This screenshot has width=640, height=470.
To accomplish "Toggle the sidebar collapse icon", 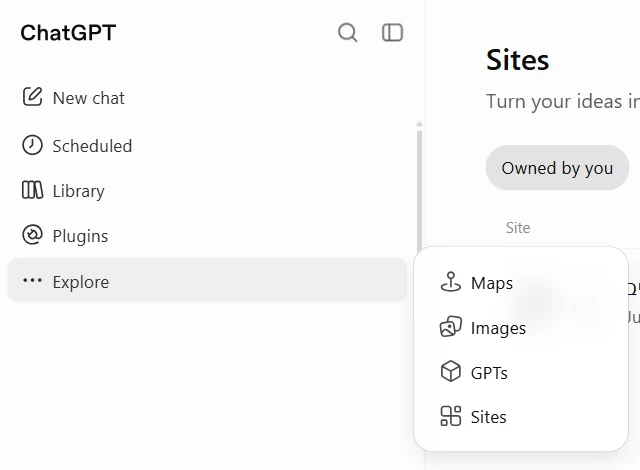I will pos(392,33).
